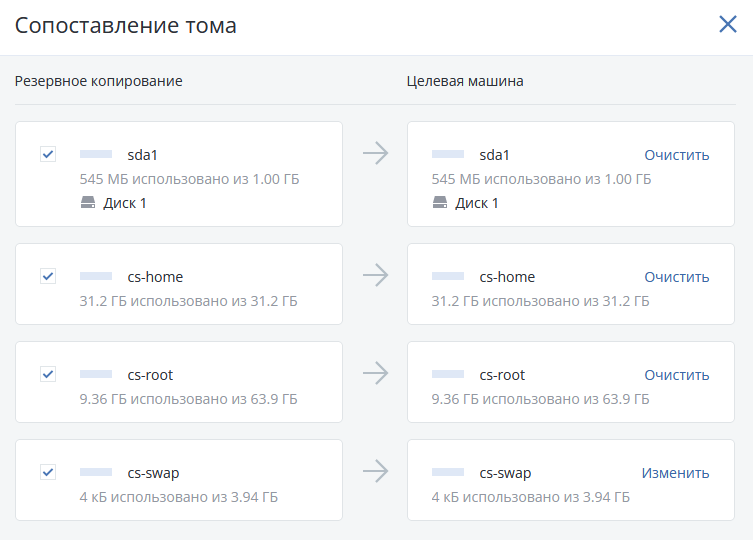Click the disk icon under target sda1
Image resolution: width=753 pixels, height=540 pixels.
point(440,203)
